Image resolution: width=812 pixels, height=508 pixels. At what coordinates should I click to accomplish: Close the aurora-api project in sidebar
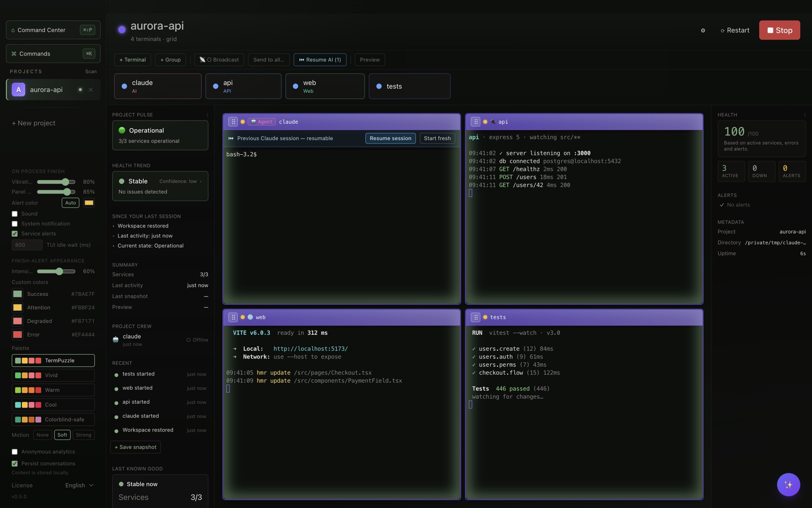(x=91, y=90)
